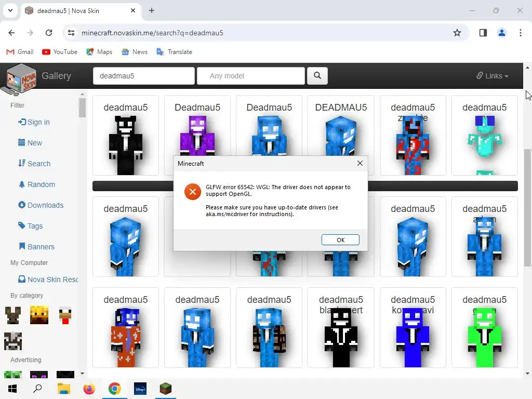Image resolution: width=532 pixels, height=399 pixels.
Task: Select the chicken category icon
Action: pos(65,315)
